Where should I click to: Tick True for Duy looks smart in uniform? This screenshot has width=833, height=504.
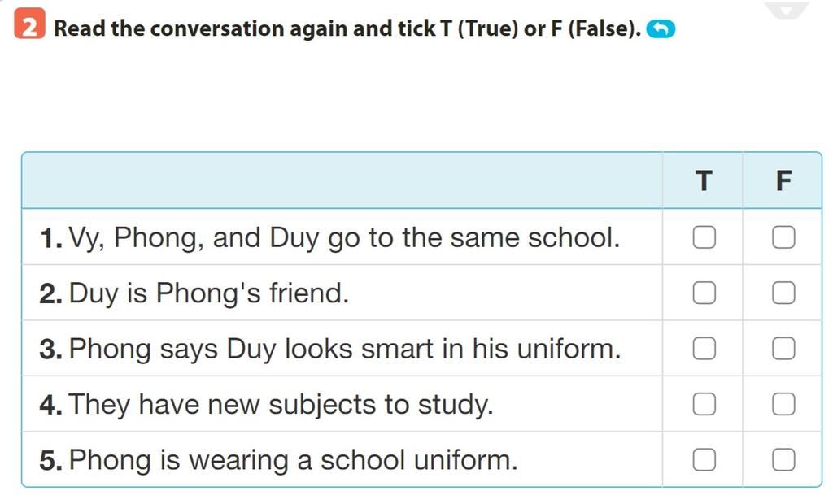pyautogui.click(x=704, y=349)
